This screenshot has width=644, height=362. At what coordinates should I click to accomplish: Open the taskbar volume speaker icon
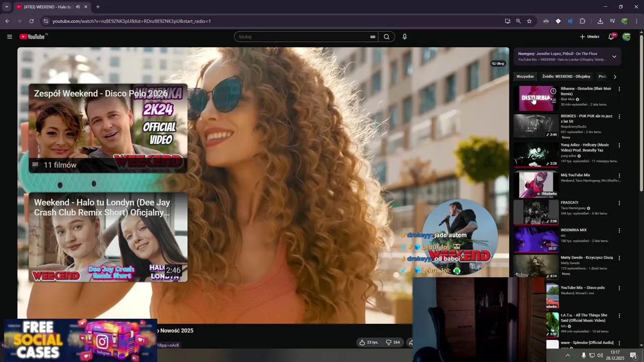pyautogui.click(x=600, y=355)
